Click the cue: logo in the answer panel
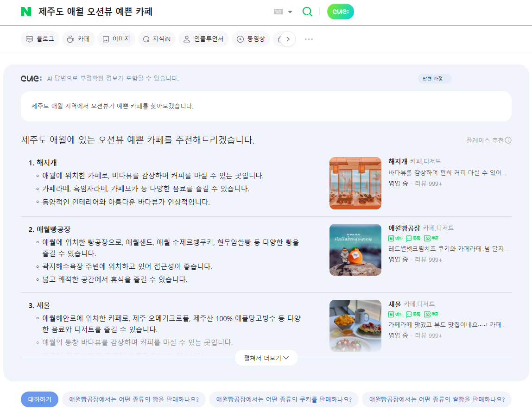Screen dimensions: 532x411 (31, 78)
